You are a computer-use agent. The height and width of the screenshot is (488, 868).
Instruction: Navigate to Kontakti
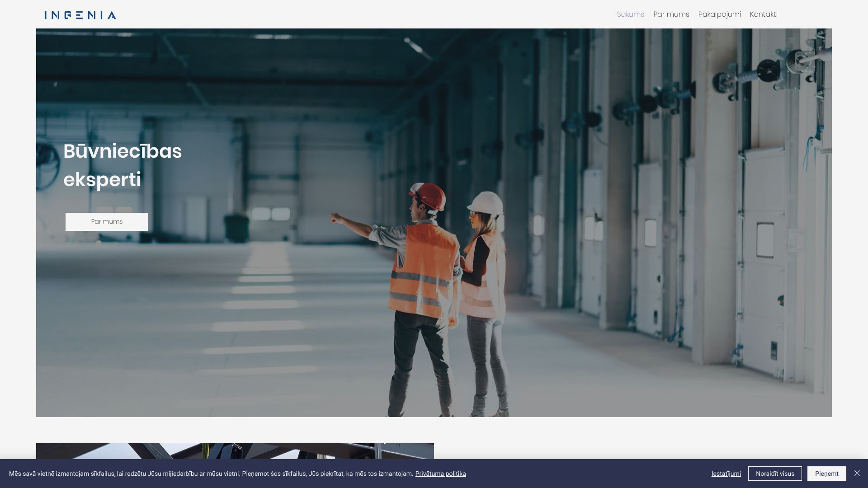763,14
